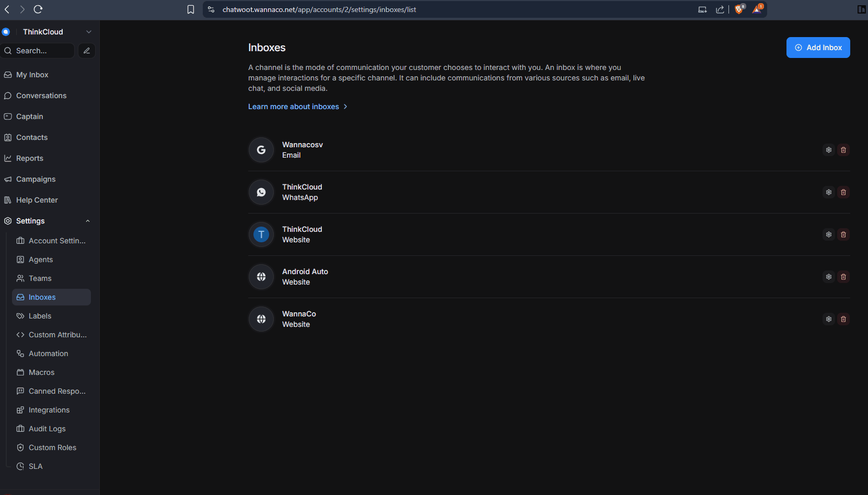Open Teams settings
Image resolution: width=868 pixels, height=495 pixels.
[x=51, y=278]
